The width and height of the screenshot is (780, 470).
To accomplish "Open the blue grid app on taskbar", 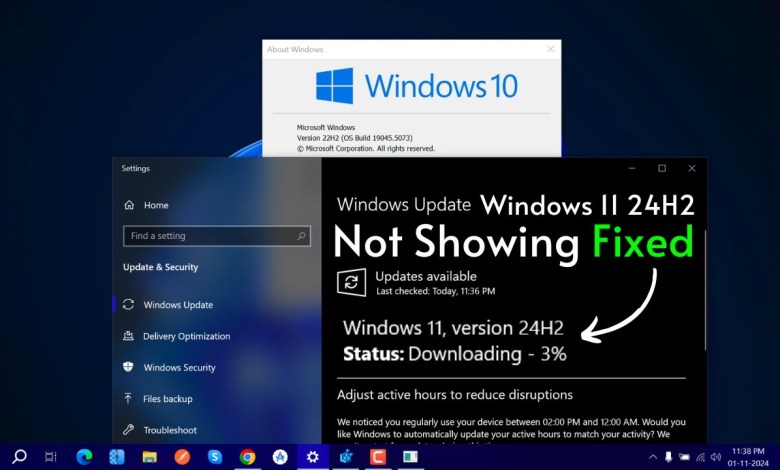I will (x=117, y=457).
